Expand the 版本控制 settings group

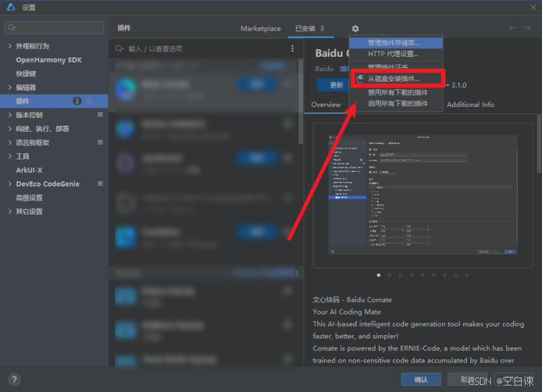click(x=10, y=115)
